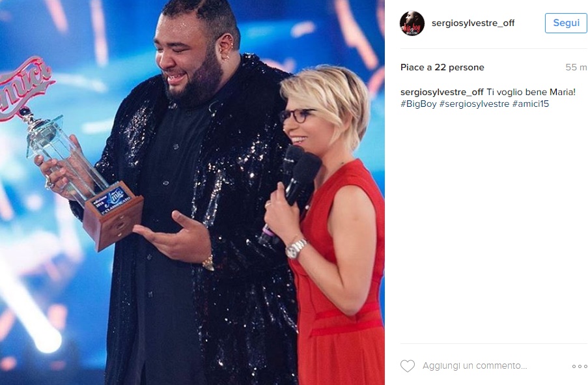Viewport: 588px width, 385px height.
Task: Open the #amici15 hashtag
Action: 530,104
